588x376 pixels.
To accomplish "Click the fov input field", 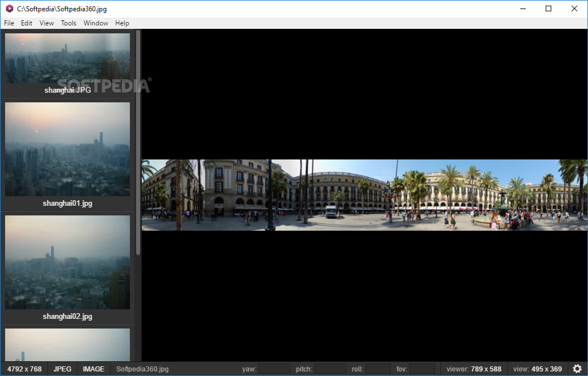I will coord(423,369).
